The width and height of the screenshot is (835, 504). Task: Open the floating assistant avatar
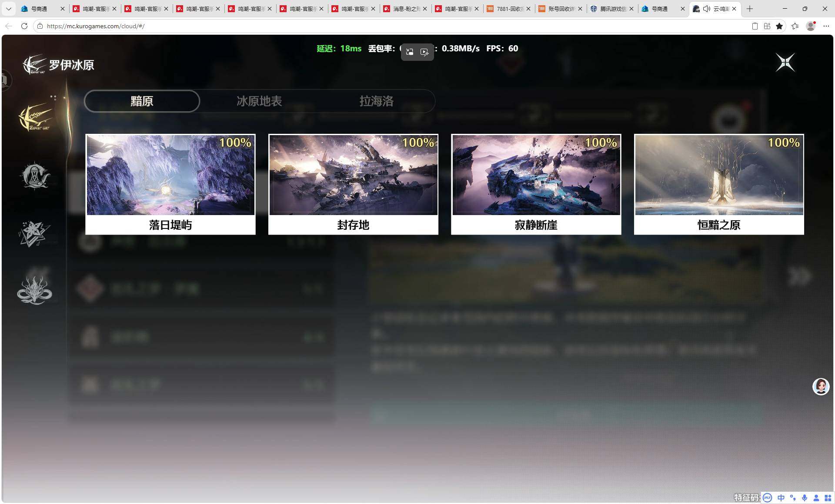point(821,386)
